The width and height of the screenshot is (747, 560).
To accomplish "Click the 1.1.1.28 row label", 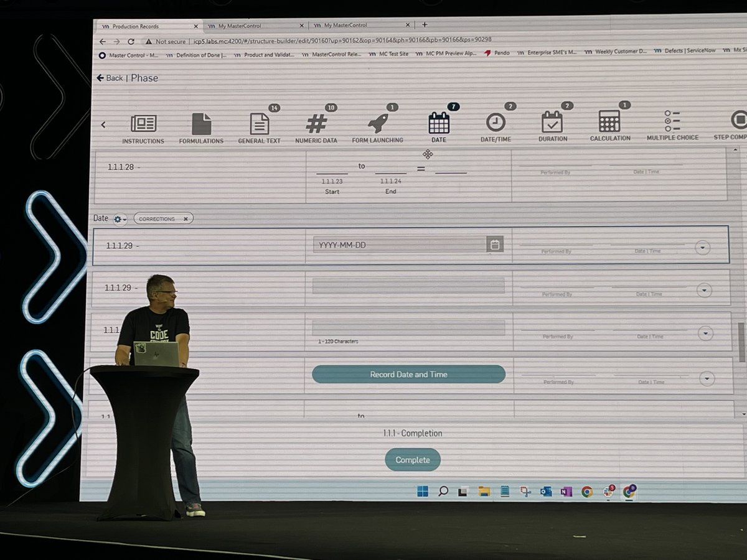I will [x=123, y=168].
